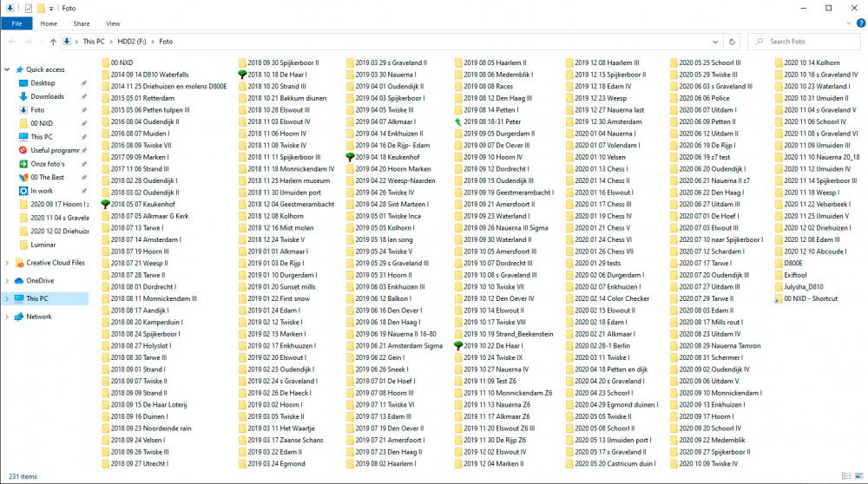Click the Up one level arrow
The height and width of the screenshot is (484, 868).
tap(53, 42)
